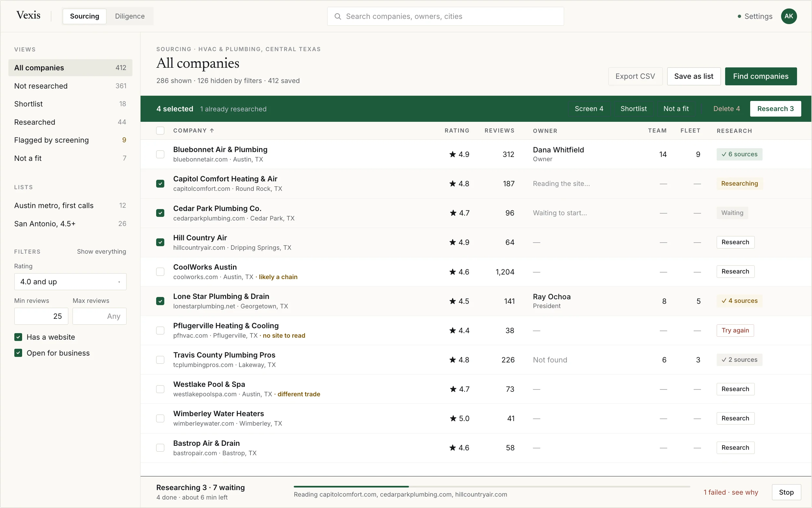Click the star rating for Wimberley Water Heaters
This screenshot has height=508, width=812.
pyautogui.click(x=459, y=418)
